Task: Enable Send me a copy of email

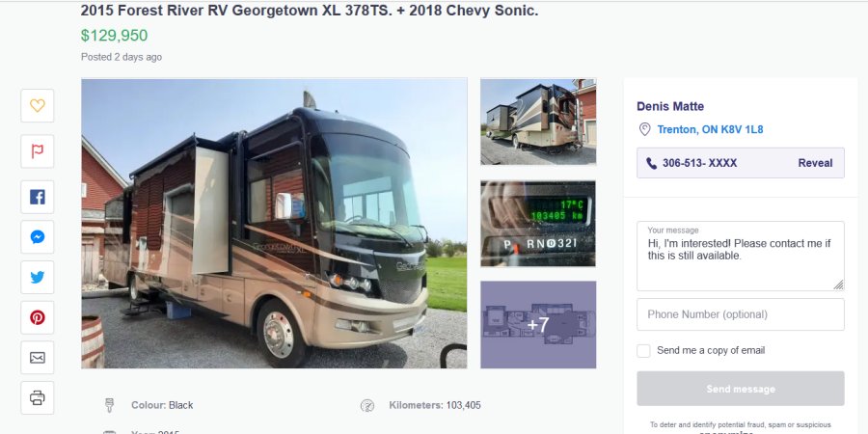Action: [x=643, y=351]
